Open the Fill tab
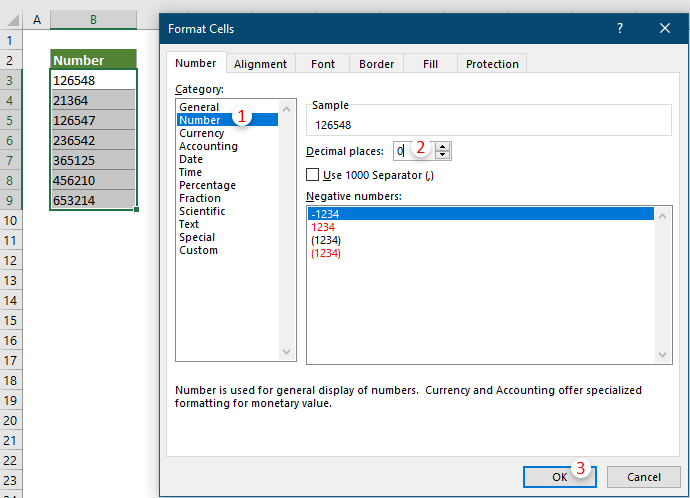This screenshot has height=498, width=690. 430,64
